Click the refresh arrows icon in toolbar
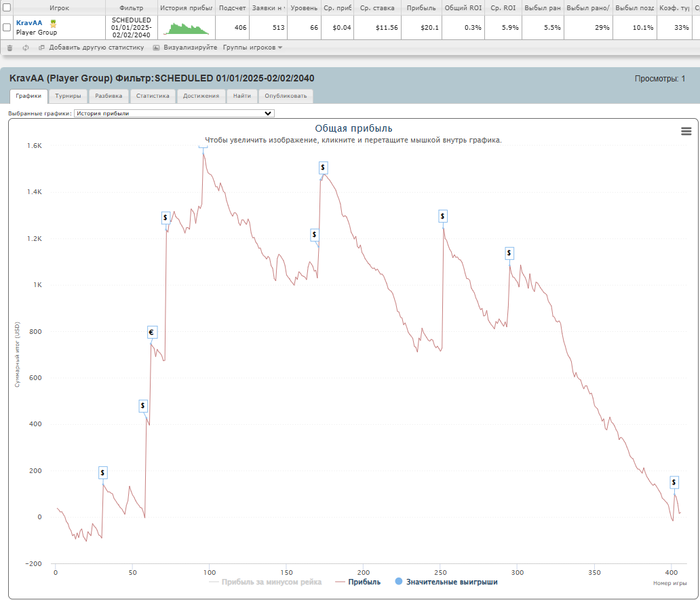The image size is (700, 600). click(x=25, y=48)
